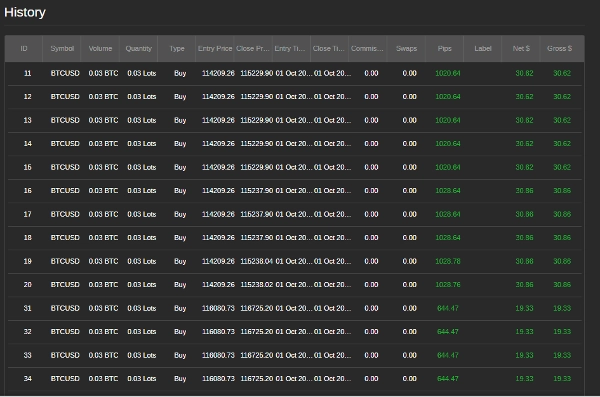Image resolution: width=600 pixels, height=397 pixels.
Task: Click the Swaps column header
Action: pyautogui.click(x=406, y=49)
